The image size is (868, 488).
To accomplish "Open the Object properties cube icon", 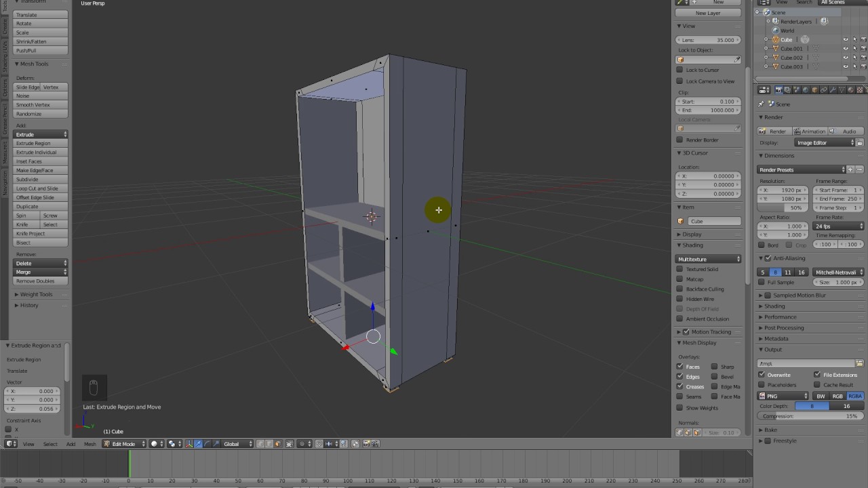I will pyautogui.click(x=815, y=90).
